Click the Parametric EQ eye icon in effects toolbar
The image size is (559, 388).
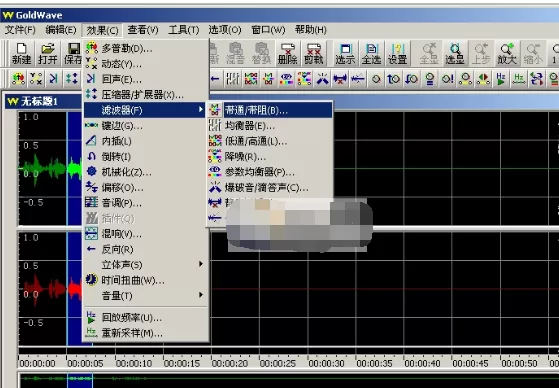pos(286,79)
